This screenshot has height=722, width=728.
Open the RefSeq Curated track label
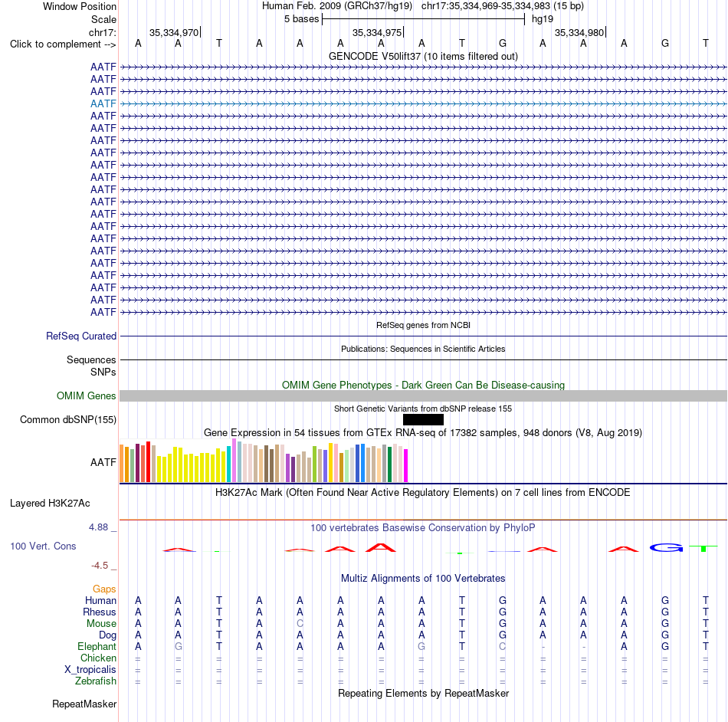pyautogui.click(x=80, y=336)
